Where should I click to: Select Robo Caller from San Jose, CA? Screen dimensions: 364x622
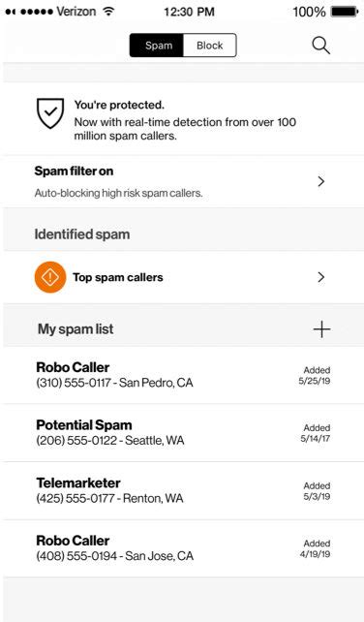coord(183,548)
